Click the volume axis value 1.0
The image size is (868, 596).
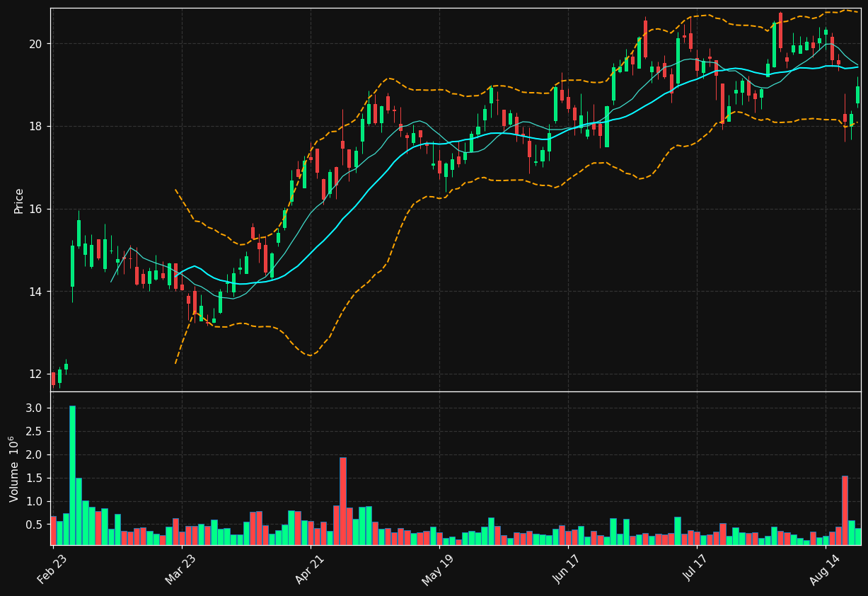click(35, 501)
